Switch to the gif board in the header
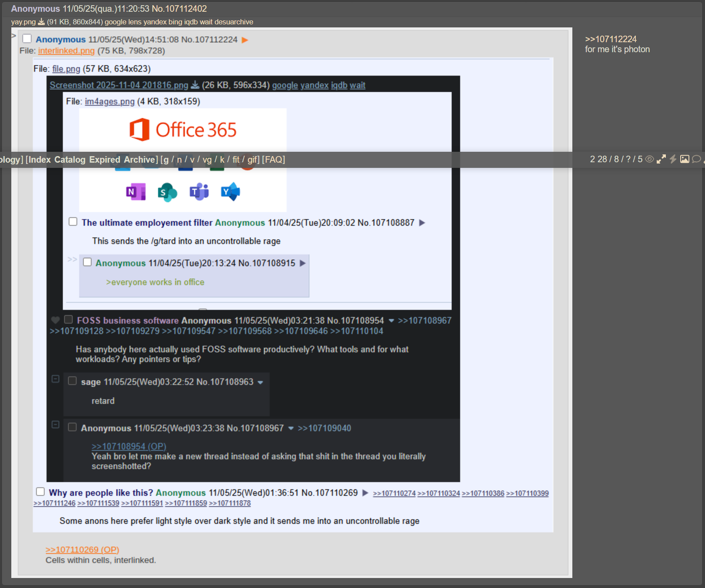 (x=252, y=160)
